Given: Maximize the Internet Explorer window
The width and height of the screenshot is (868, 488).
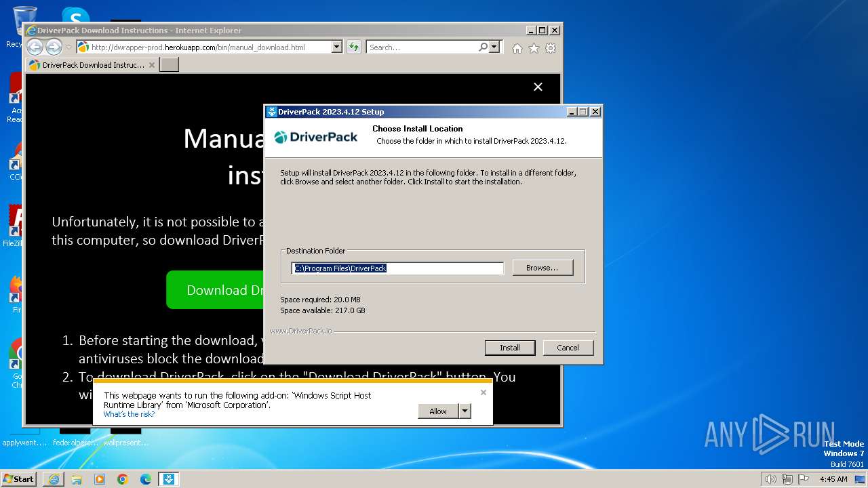Looking at the screenshot, I should tap(542, 30).
